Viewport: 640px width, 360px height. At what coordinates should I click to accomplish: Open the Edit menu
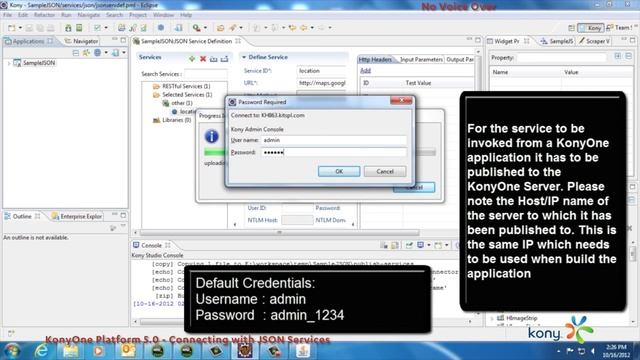pos(23,15)
